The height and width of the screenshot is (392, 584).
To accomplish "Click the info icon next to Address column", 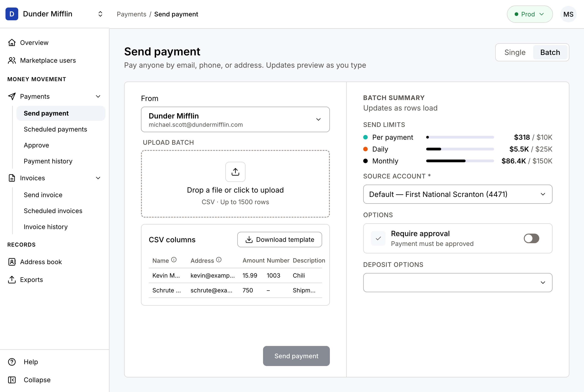I will 219,260.
